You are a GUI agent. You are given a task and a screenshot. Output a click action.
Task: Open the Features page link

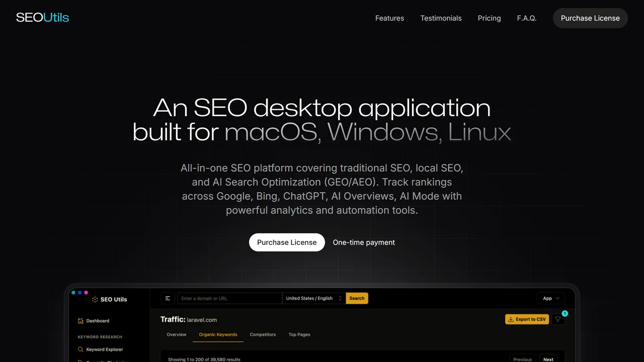[x=389, y=18]
